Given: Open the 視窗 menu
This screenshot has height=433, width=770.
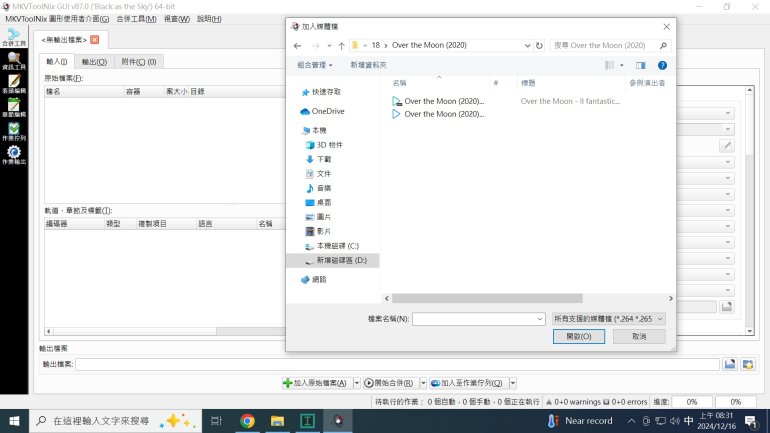Looking at the screenshot, I should (176, 19).
